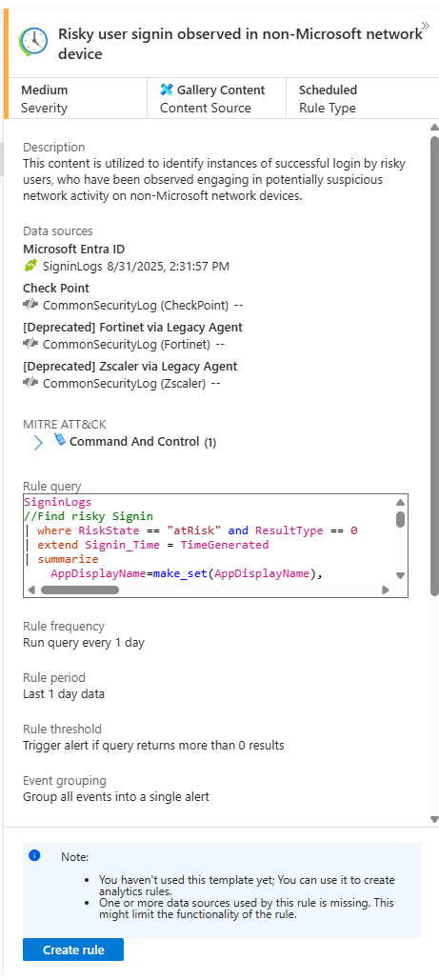
Task: Click the Fortinet disconnected connector icon
Action: coord(30,344)
